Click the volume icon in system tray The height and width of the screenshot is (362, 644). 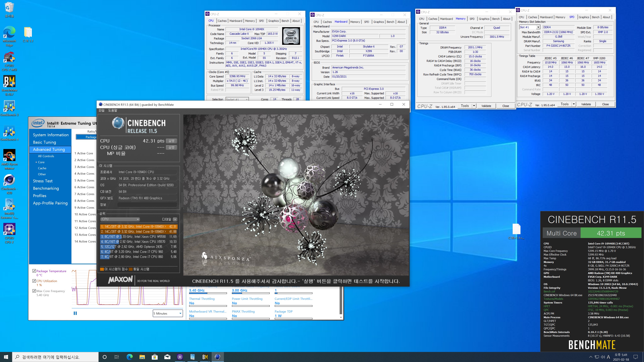(603, 357)
